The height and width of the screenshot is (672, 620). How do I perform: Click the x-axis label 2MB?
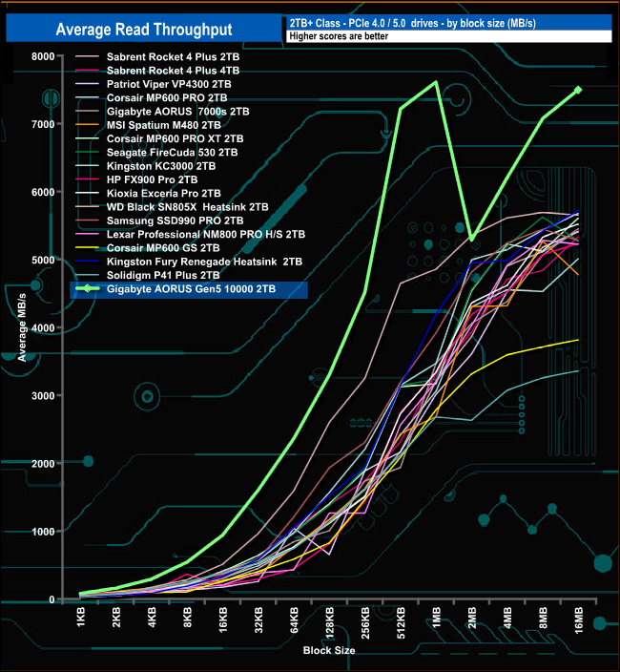point(472,618)
